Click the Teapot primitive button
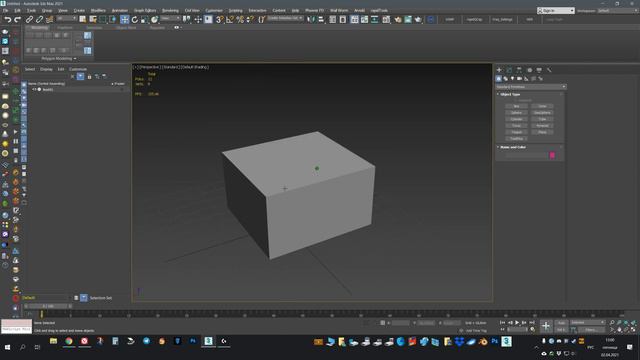 click(x=516, y=132)
